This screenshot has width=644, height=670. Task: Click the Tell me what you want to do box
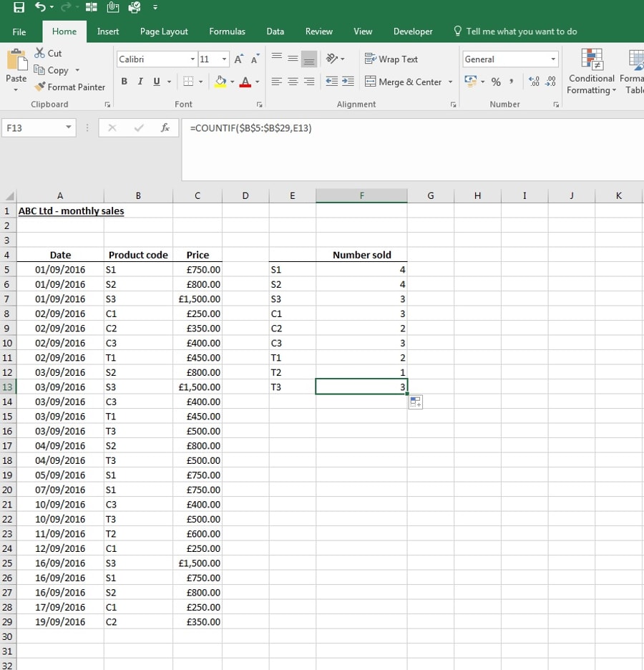click(x=515, y=31)
